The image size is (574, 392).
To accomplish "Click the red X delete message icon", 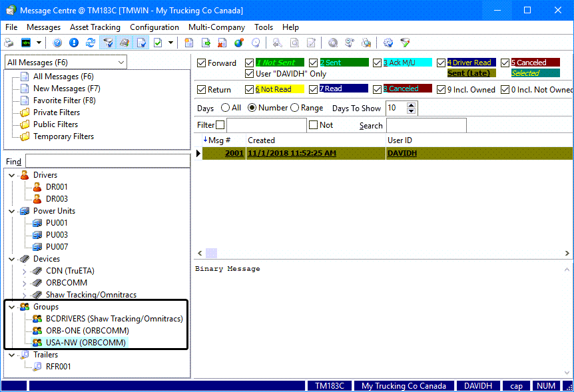I will point(222,43).
